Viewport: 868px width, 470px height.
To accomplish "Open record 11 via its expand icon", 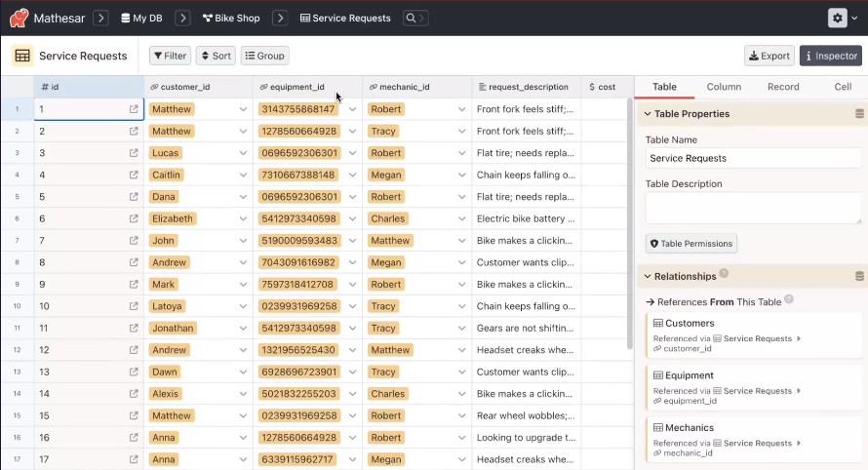I will click(x=134, y=329).
